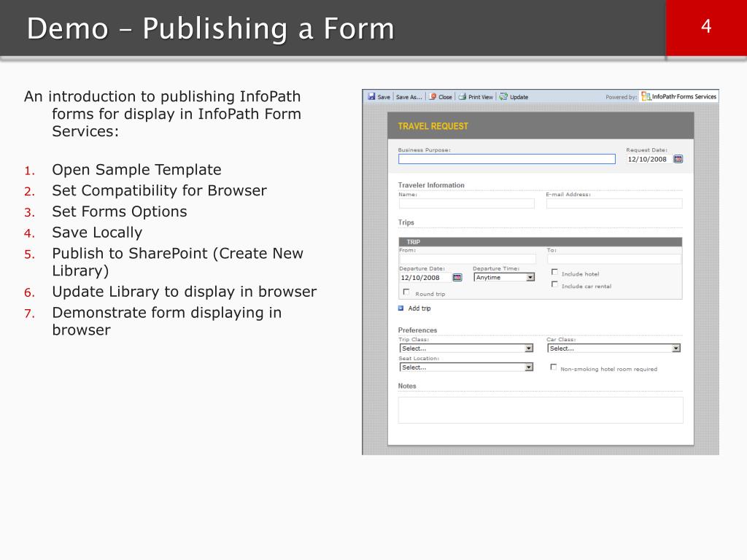
Task: Click the traveler Name field
Action: click(x=466, y=204)
